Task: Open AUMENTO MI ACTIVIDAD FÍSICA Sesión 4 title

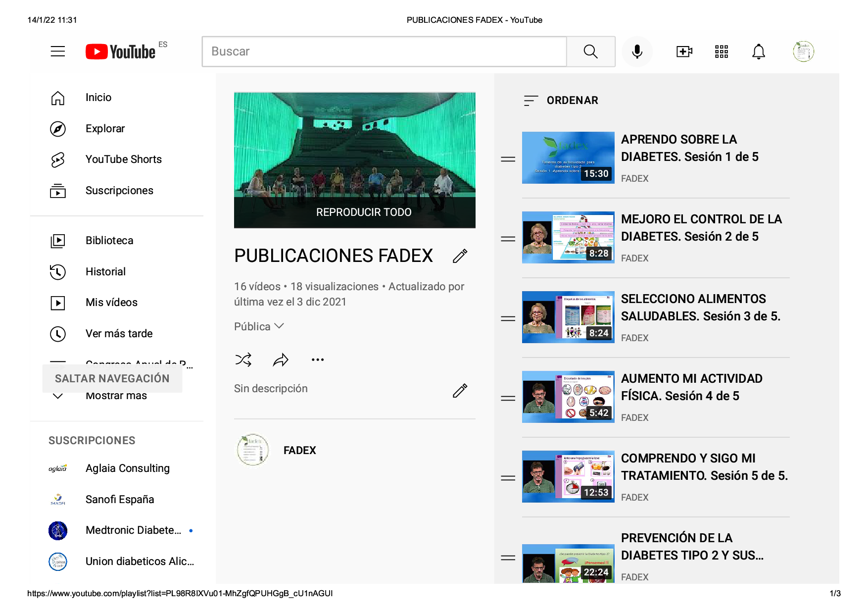Action: pos(692,387)
